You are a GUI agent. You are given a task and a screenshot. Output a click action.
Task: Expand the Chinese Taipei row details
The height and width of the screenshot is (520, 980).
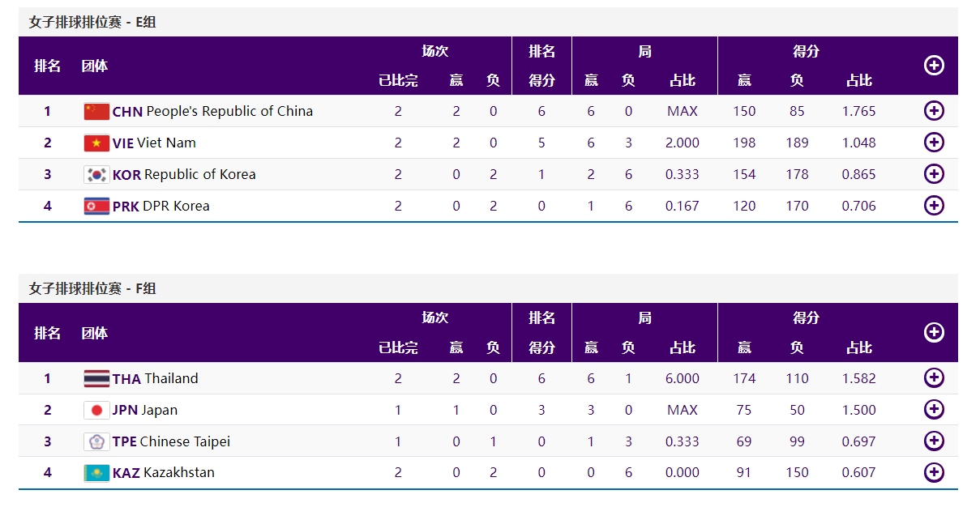point(934,441)
